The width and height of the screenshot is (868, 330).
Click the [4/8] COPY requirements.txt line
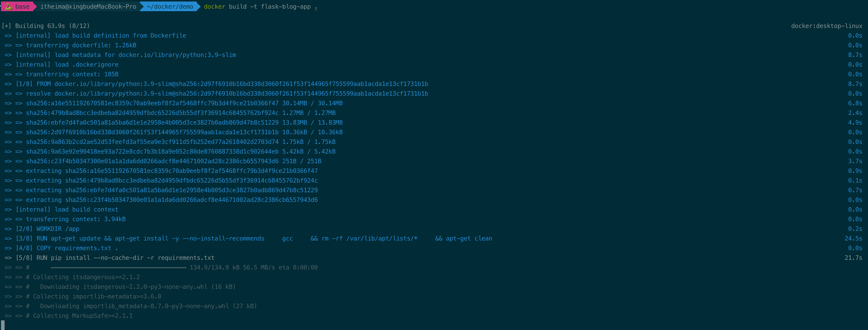point(67,248)
